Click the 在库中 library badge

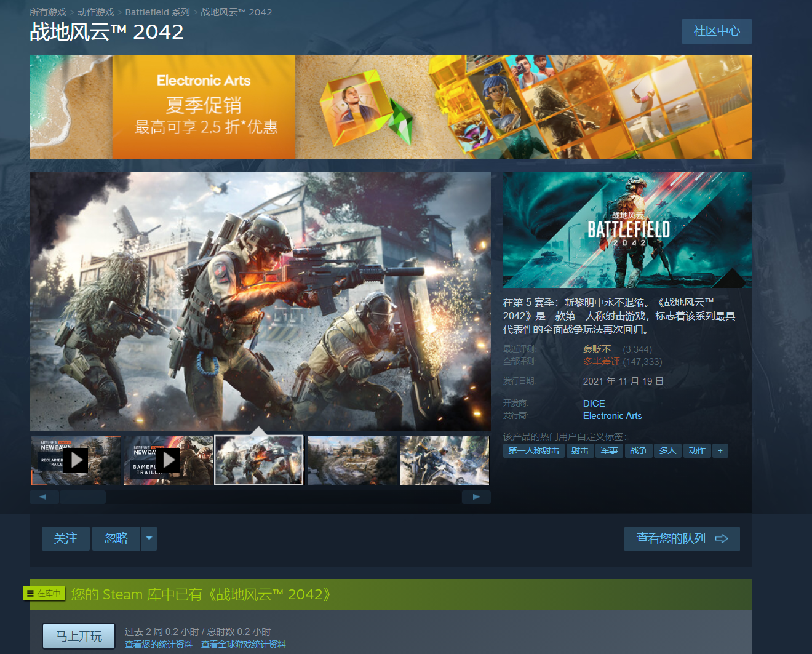44,594
